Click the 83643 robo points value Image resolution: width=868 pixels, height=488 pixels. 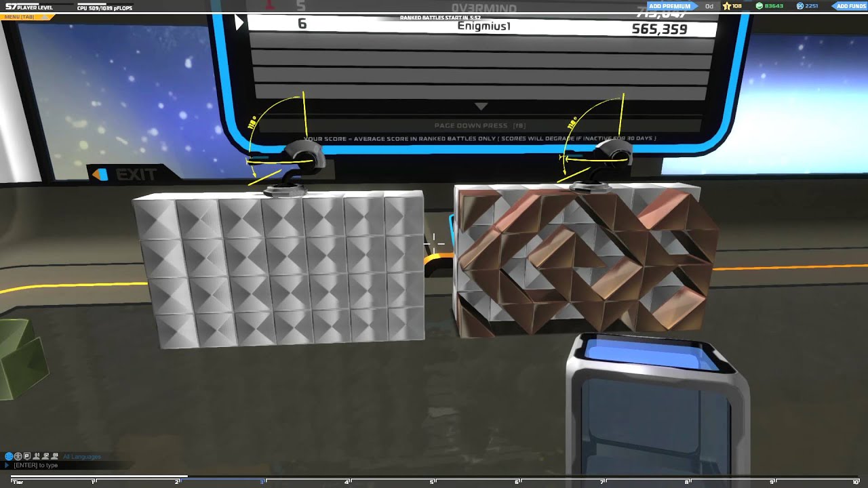click(x=774, y=6)
